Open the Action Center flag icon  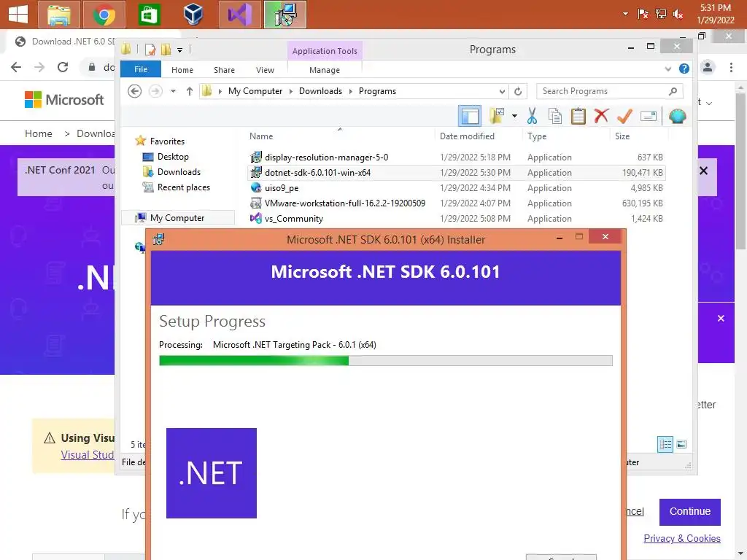pyautogui.click(x=643, y=15)
